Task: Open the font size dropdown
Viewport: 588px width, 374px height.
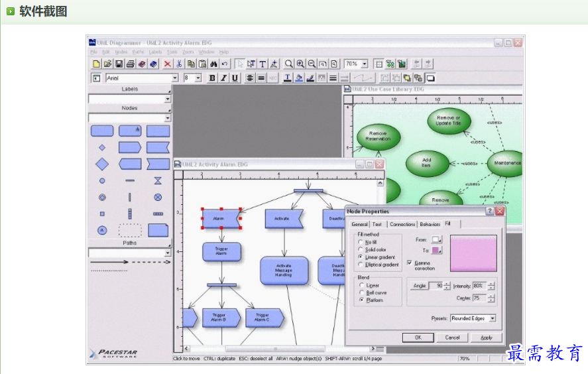Action: tap(198, 78)
